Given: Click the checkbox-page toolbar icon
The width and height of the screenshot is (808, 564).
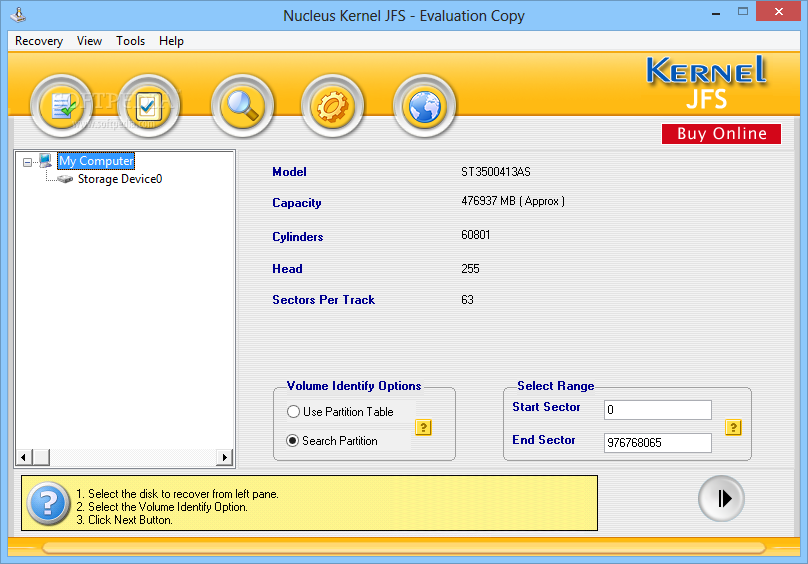Looking at the screenshot, I should (148, 106).
